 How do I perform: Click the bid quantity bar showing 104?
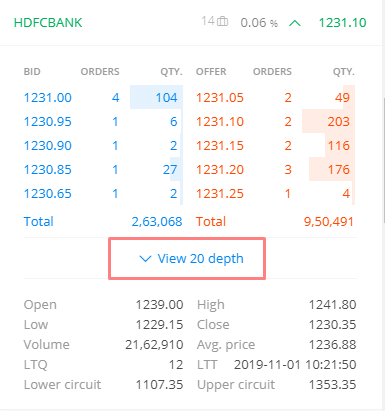point(156,97)
